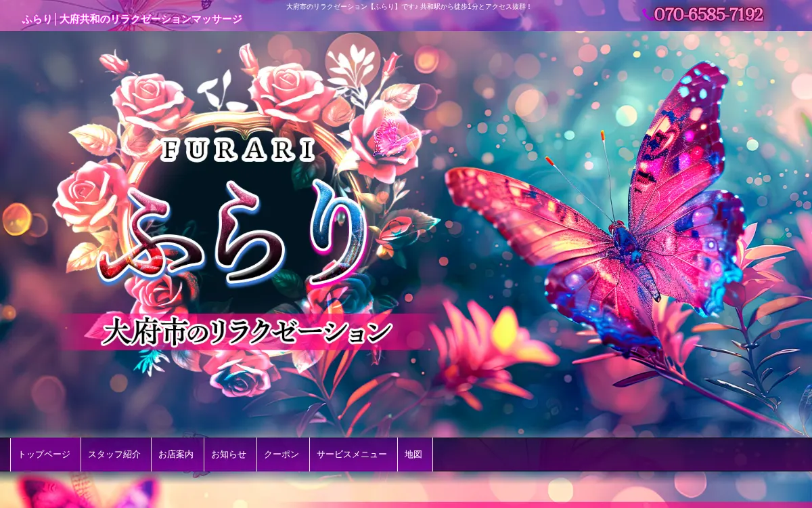This screenshot has width=812, height=508.
Task: Go to the お店案内 page
Action: (x=177, y=454)
